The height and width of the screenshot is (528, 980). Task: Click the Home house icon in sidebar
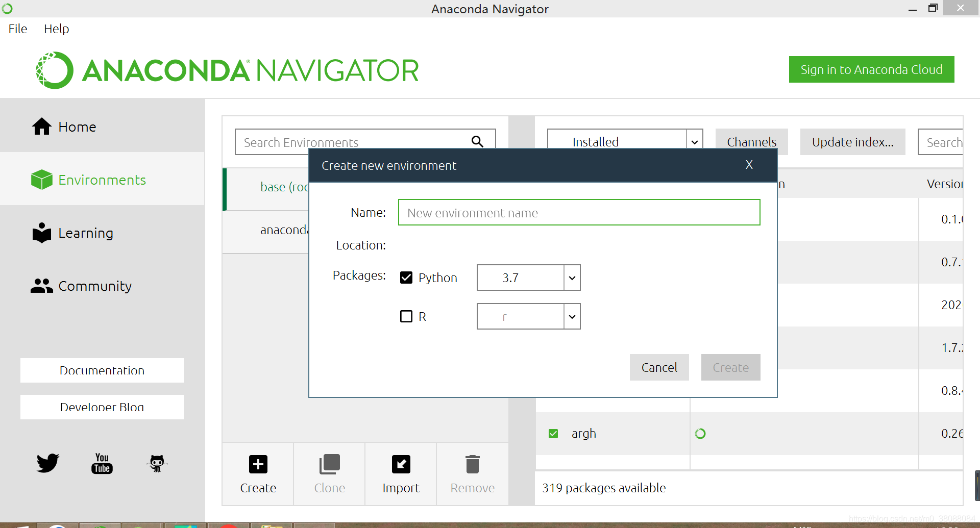(x=42, y=127)
